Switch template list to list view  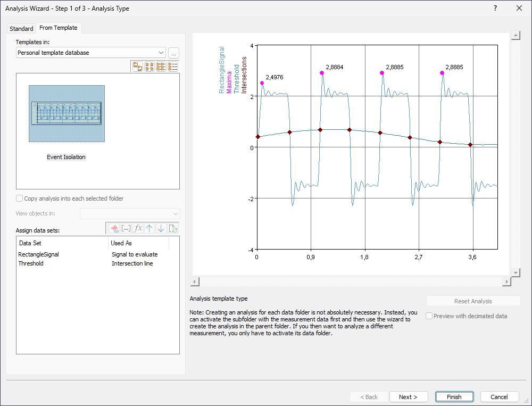pyautogui.click(x=161, y=67)
